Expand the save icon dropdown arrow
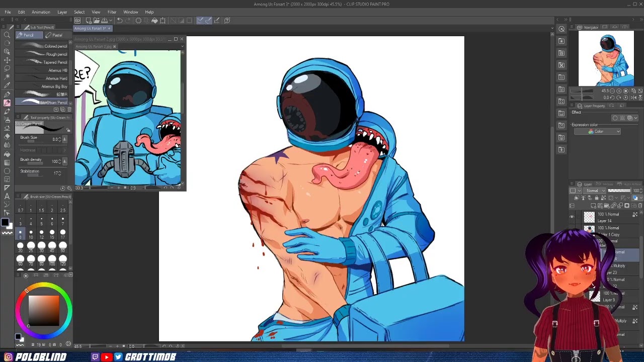 pos(110,21)
